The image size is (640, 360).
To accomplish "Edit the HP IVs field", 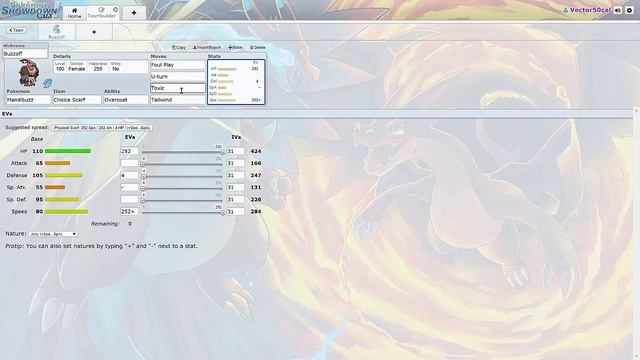I will click(x=236, y=151).
